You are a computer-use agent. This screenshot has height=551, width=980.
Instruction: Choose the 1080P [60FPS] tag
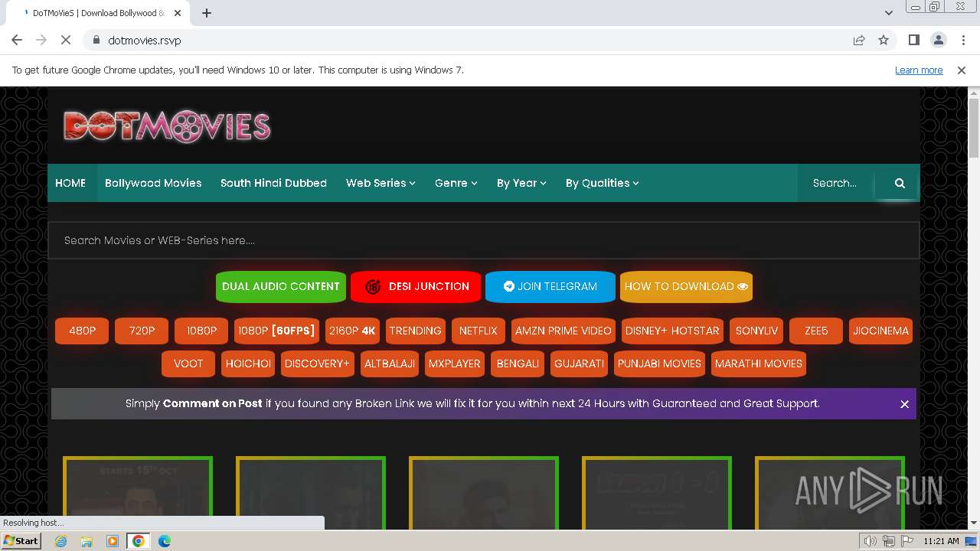click(x=276, y=331)
